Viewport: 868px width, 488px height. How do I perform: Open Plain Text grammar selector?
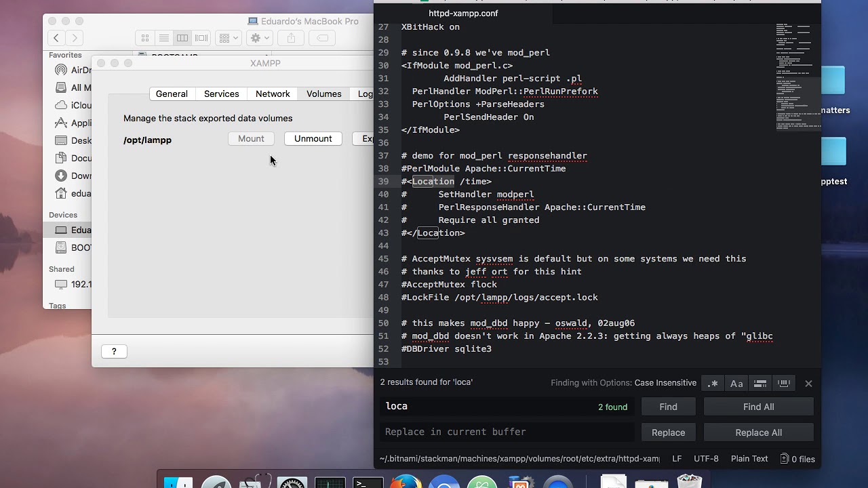749,459
